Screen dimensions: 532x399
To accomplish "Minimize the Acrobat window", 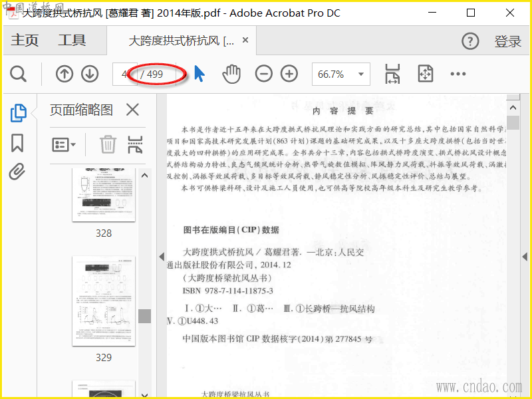I will click(432, 13).
